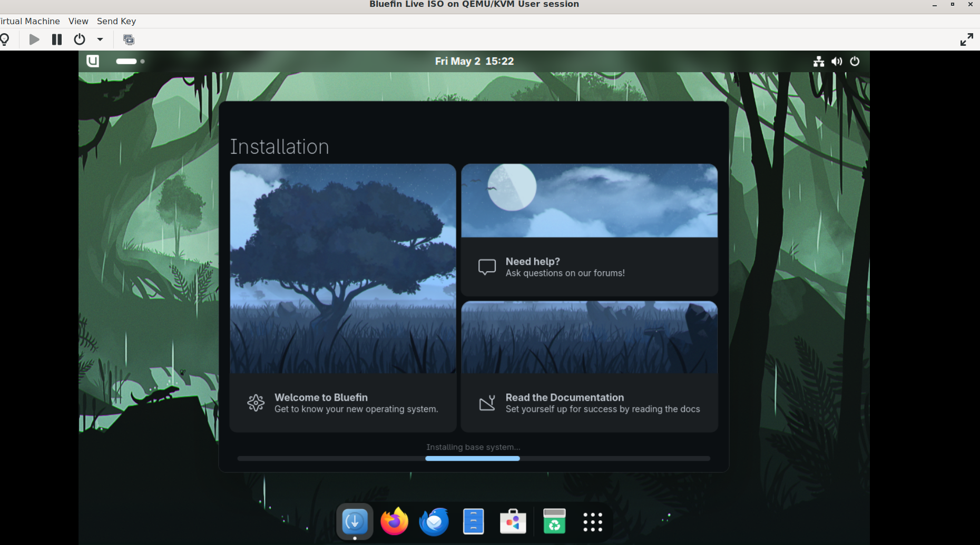Open the Bluefin logo menu in top bar

coord(93,61)
